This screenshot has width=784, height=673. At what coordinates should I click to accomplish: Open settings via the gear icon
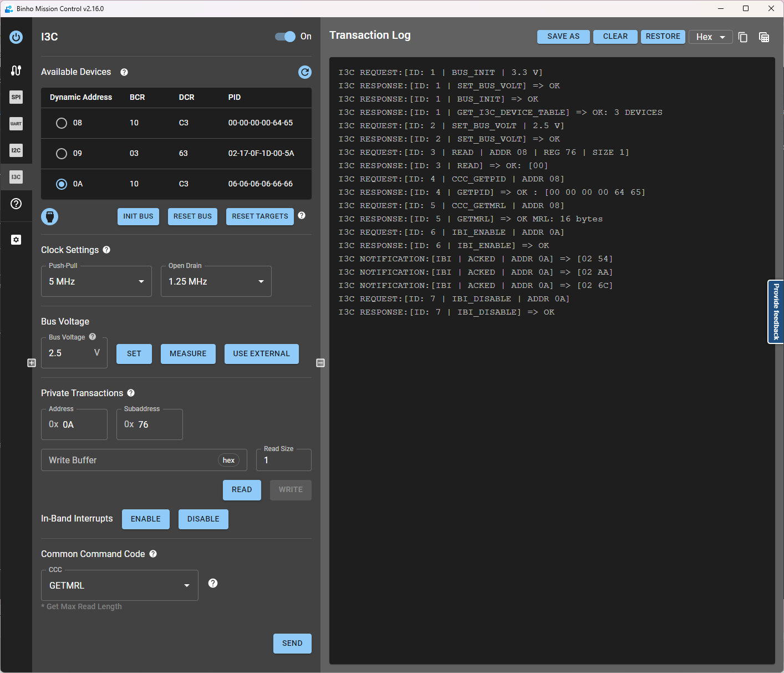[x=16, y=239]
